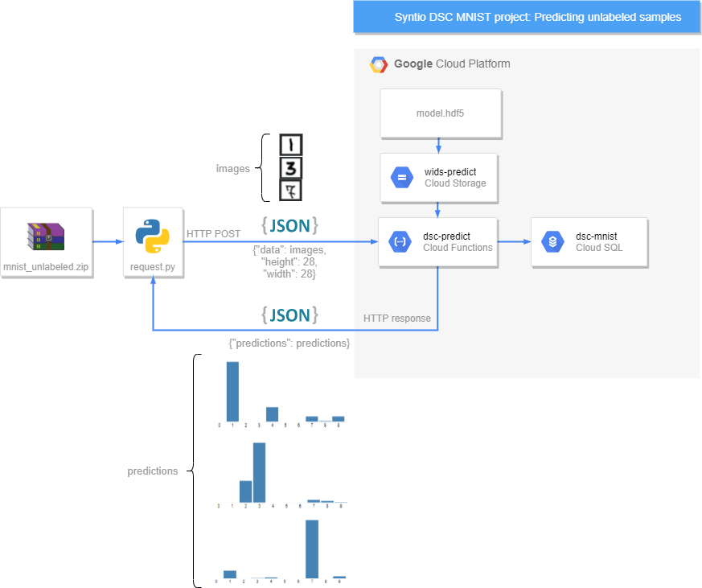The width and height of the screenshot is (702, 588).
Task: Click the request.py label
Action: pos(153,267)
